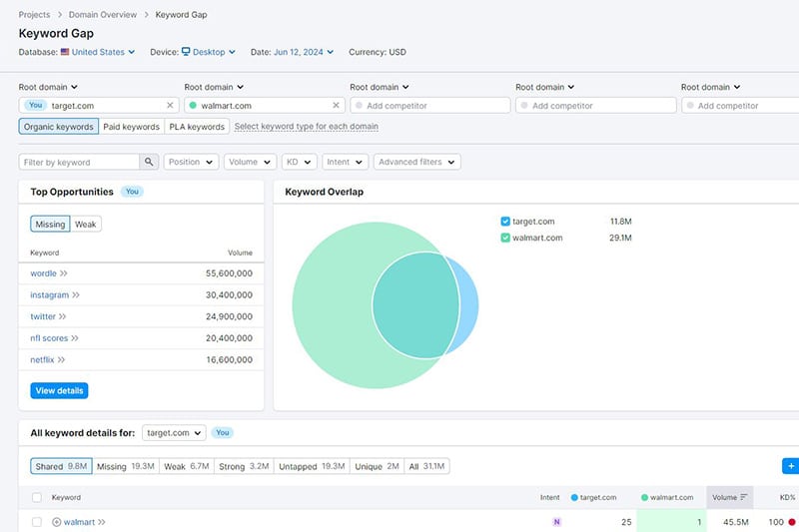Click the You badge in target.com input
The height and width of the screenshot is (532, 799).
36,106
